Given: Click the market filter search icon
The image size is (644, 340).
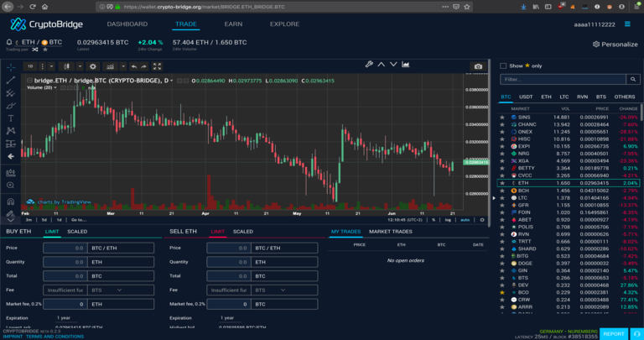Looking at the screenshot, I should click(x=633, y=79).
